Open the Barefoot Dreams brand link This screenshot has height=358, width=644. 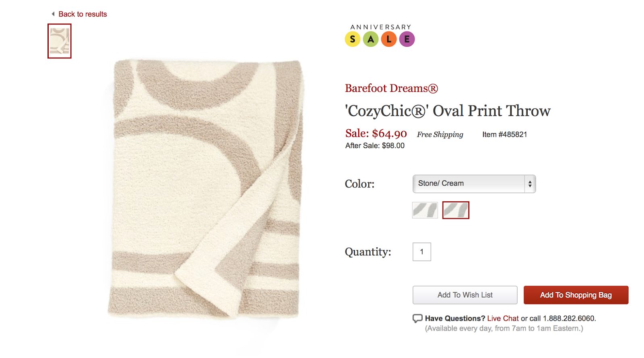pos(391,88)
